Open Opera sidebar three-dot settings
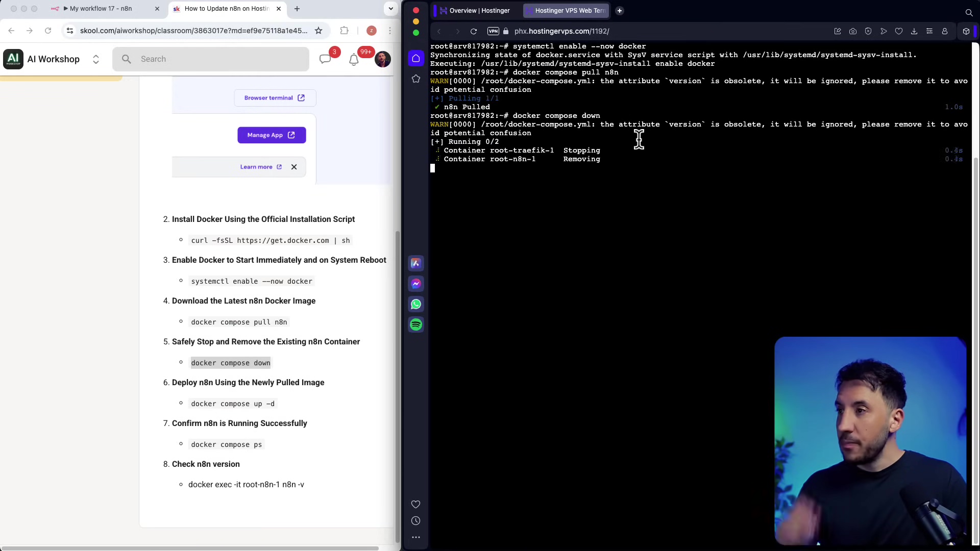The image size is (980, 551). [x=416, y=537]
